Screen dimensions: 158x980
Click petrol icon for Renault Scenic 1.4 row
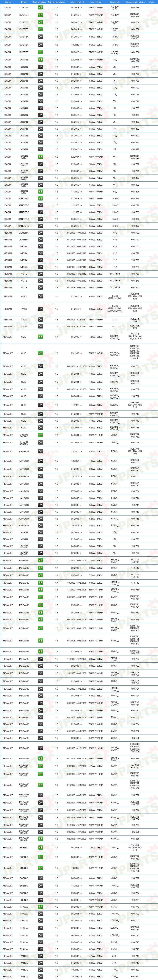pyautogui.click(x=40, y=847)
